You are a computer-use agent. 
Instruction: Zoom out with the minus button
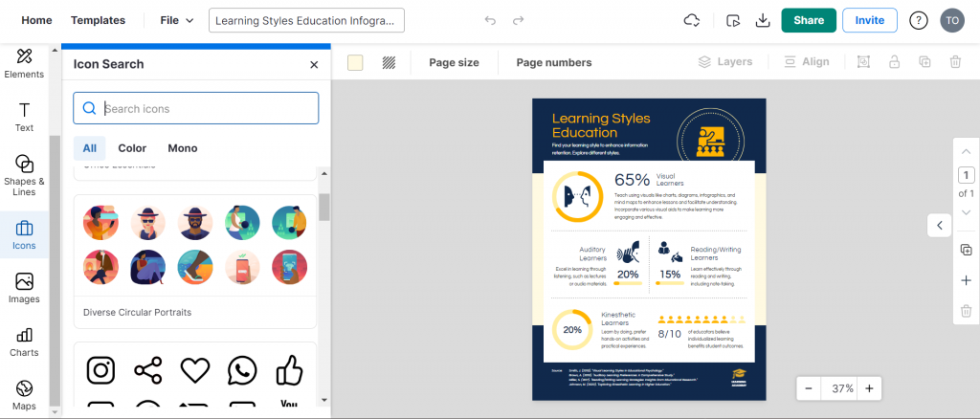[x=809, y=388]
